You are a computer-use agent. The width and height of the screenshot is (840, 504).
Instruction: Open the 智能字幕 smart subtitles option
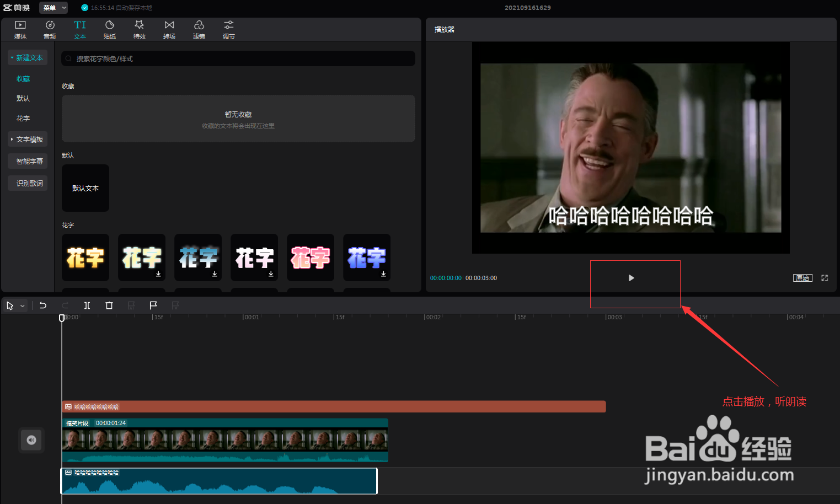tap(28, 161)
